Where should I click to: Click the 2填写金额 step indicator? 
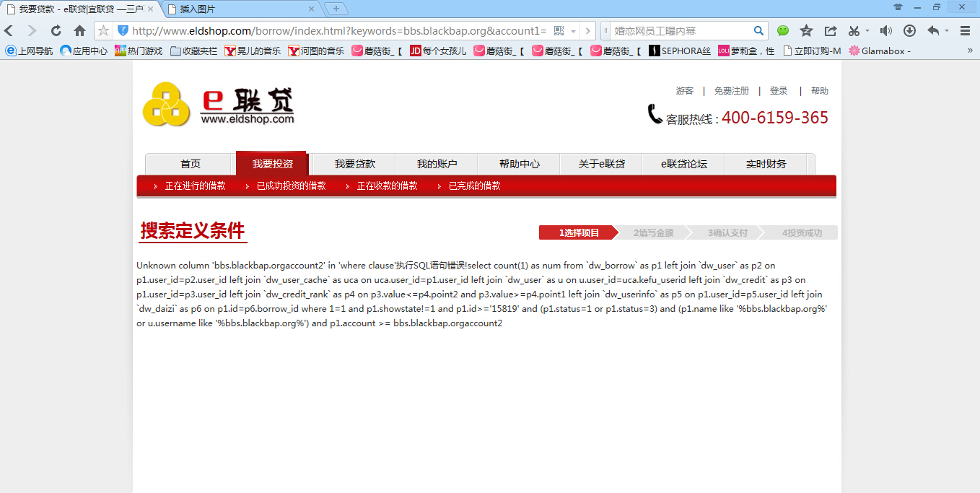coord(653,232)
